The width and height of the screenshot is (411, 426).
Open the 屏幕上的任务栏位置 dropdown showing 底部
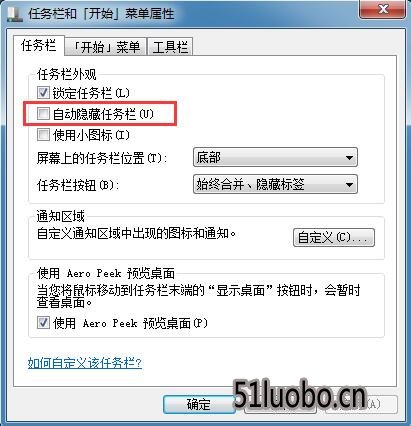[275, 157]
